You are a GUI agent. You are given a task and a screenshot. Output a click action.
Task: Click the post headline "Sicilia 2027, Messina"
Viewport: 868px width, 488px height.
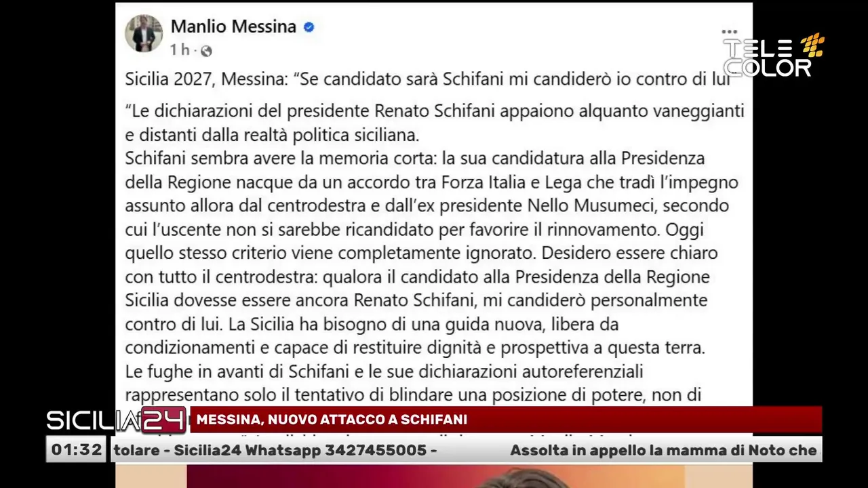(208, 79)
